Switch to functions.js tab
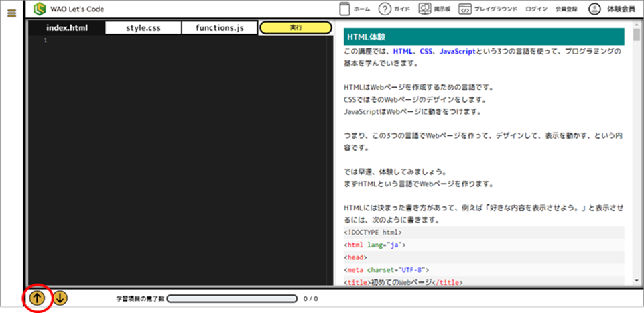The width and height of the screenshot is (644, 313). (219, 28)
